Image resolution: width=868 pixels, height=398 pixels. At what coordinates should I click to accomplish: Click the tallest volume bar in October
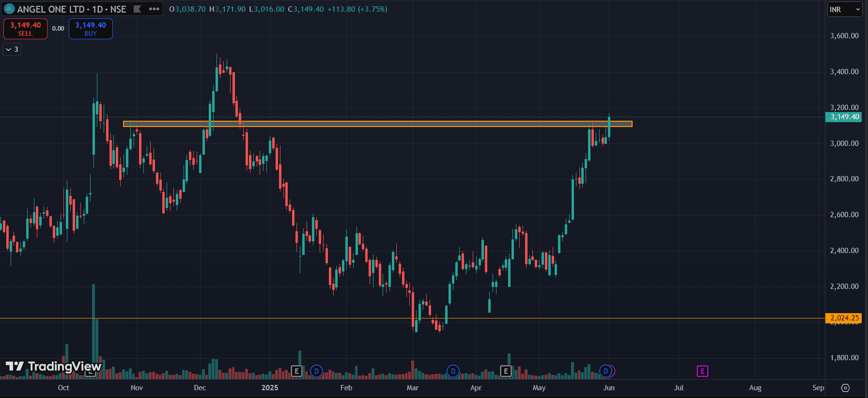click(x=93, y=331)
